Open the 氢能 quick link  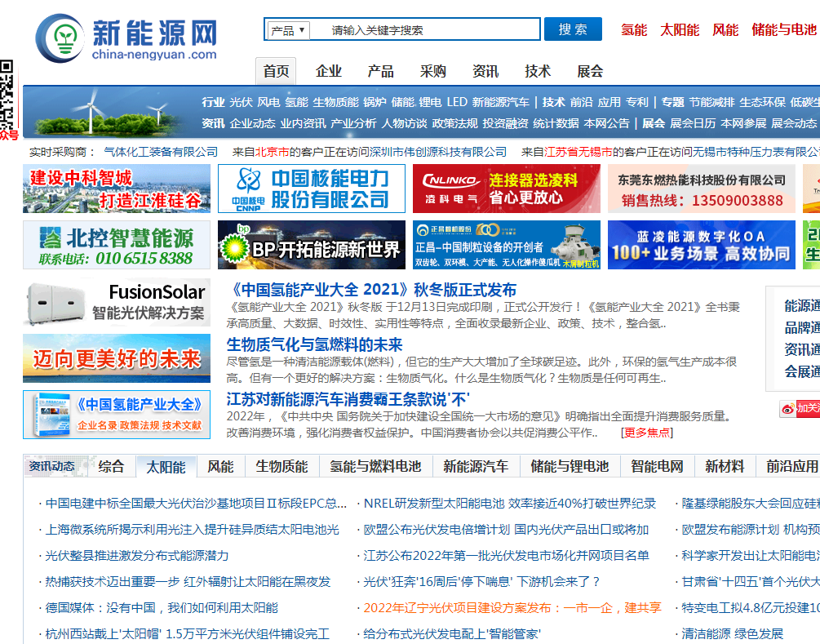(x=634, y=30)
